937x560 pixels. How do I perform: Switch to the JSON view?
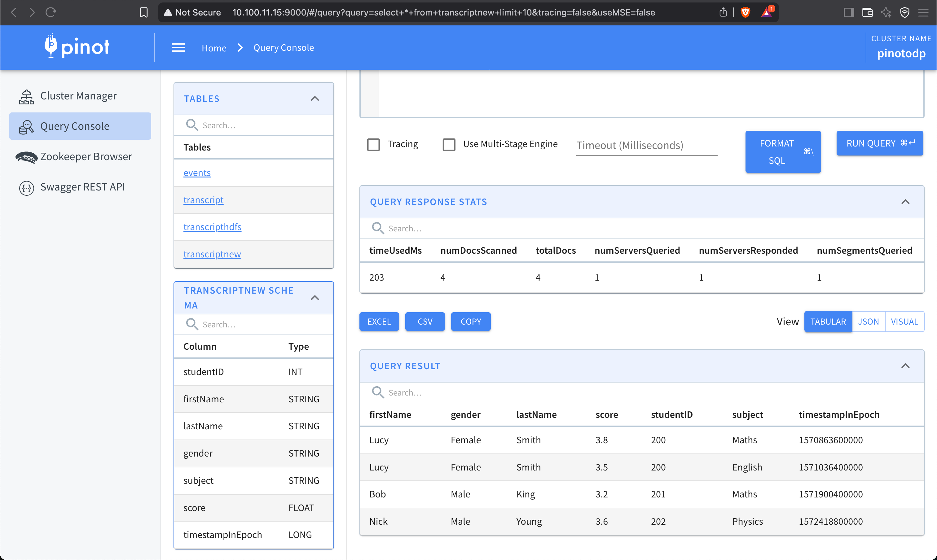[x=868, y=322]
